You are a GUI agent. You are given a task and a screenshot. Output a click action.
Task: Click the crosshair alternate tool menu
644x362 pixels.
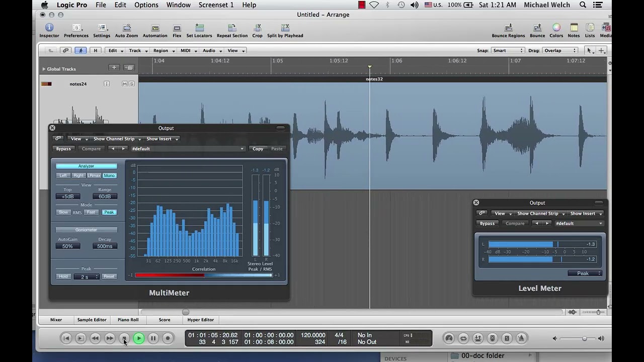point(602,50)
